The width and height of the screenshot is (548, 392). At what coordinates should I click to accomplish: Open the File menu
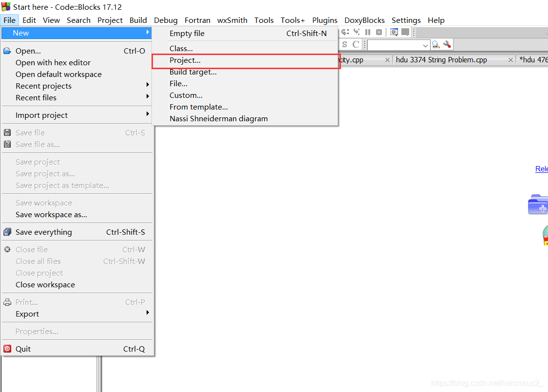pyautogui.click(x=9, y=20)
